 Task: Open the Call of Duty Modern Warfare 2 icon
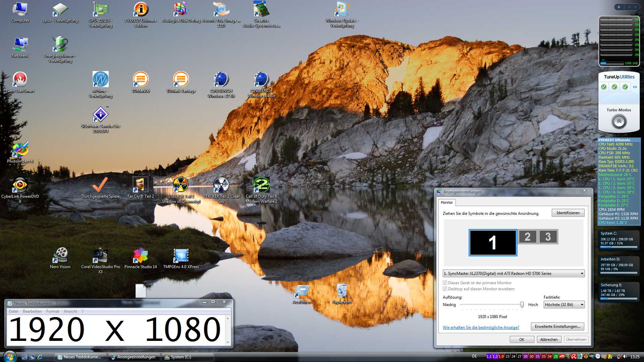[261, 185]
